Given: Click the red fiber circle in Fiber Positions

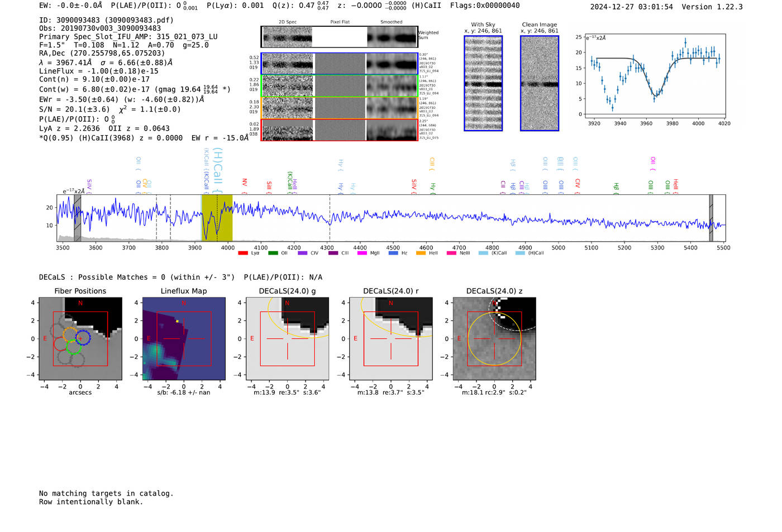Looking at the screenshot, I should [x=61, y=343].
